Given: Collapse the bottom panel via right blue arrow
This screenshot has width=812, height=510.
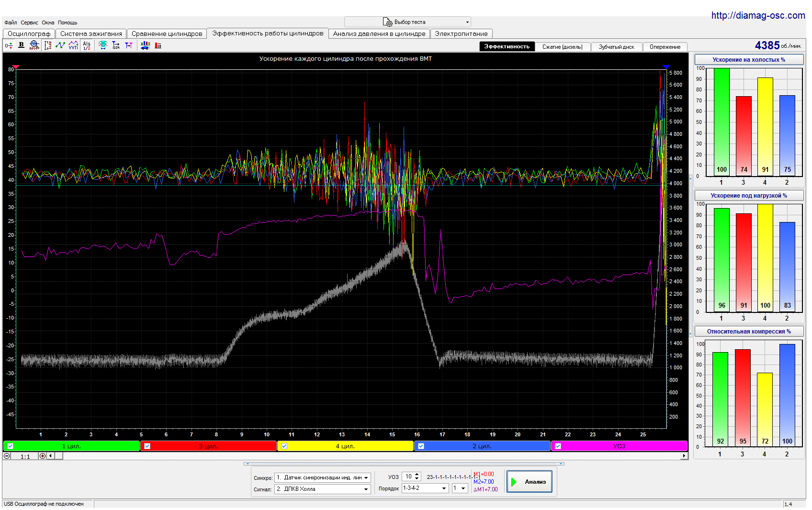Looking at the screenshot, I should pos(562,464).
